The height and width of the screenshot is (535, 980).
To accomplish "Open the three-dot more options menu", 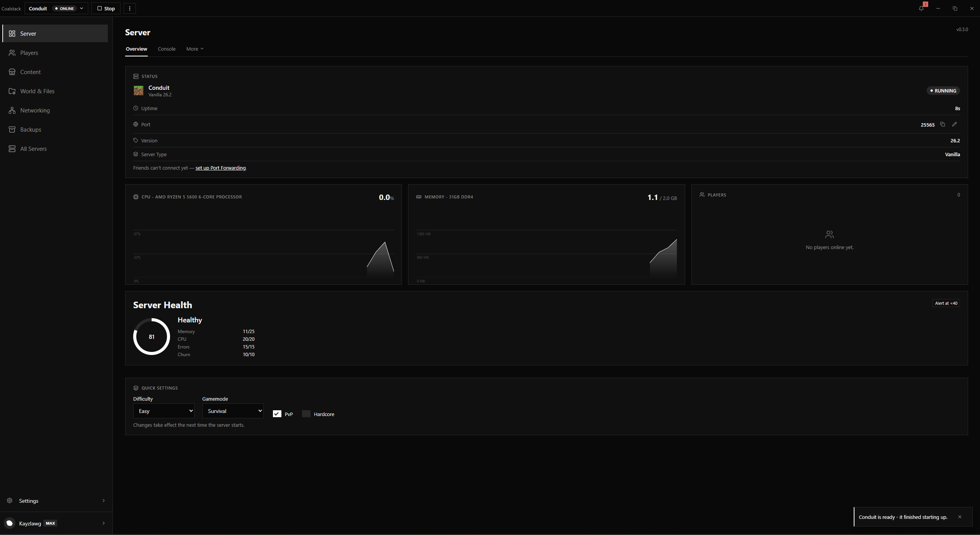I will point(130,8).
